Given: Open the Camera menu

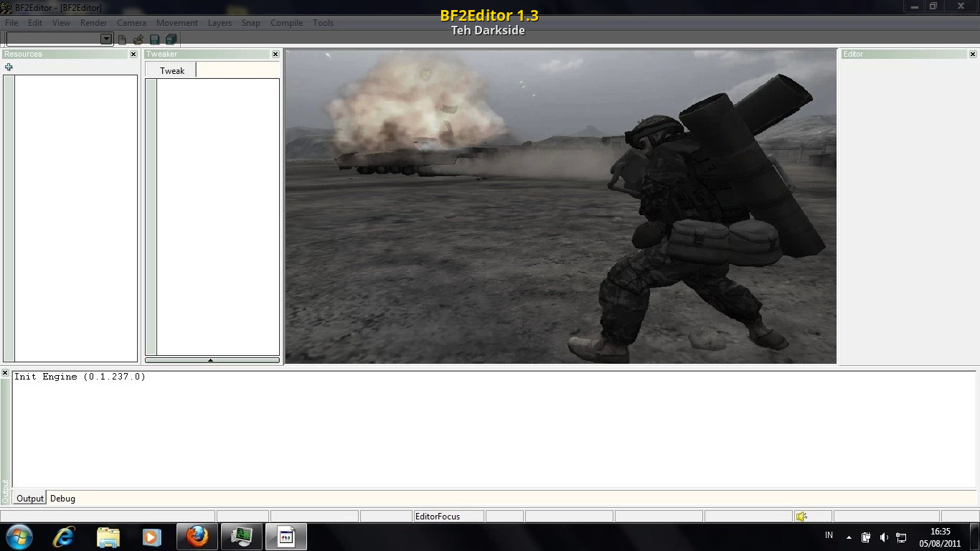Looking at the screenshot, I should pos(131,23).
